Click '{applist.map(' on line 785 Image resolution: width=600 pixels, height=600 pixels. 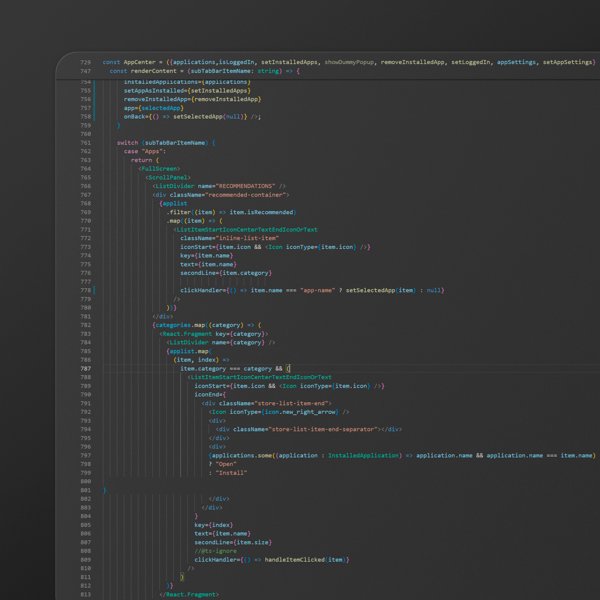[x=189, y=351]
